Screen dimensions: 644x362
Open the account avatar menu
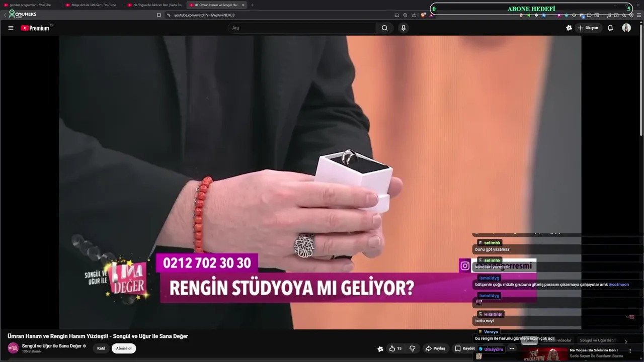point(626,28)
